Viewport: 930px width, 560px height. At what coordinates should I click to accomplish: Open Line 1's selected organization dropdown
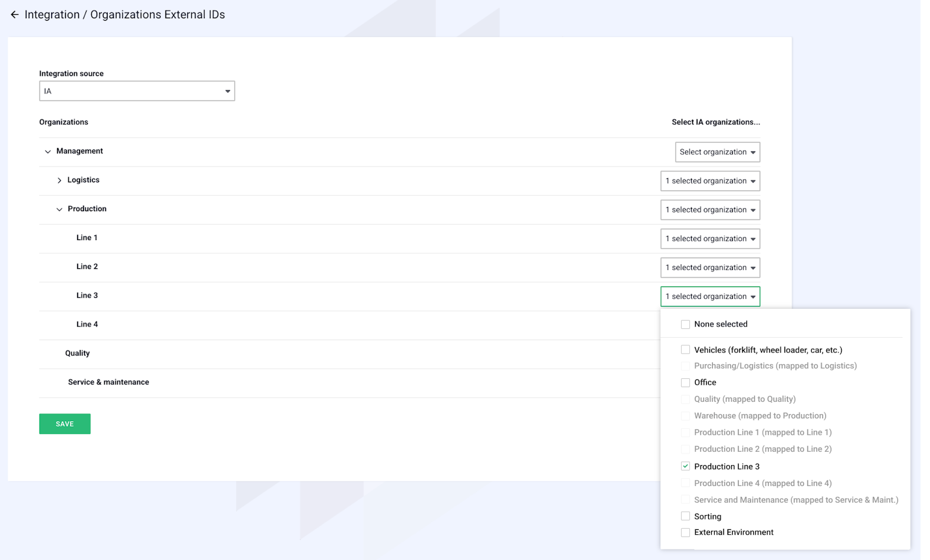[x=710, y=239]
